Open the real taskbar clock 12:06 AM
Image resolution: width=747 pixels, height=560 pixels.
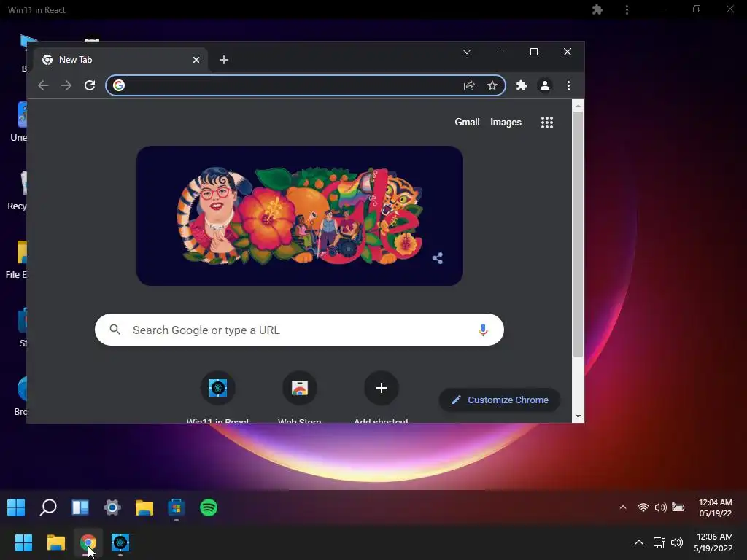coord(713,542)
